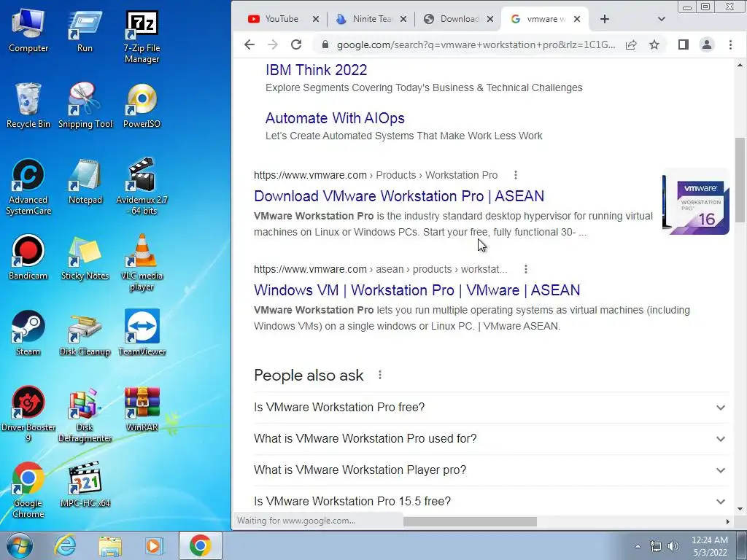The width and height of the screenshot is (747, 560).
Task: Reload the current Google search page
Action: [296, 44]
